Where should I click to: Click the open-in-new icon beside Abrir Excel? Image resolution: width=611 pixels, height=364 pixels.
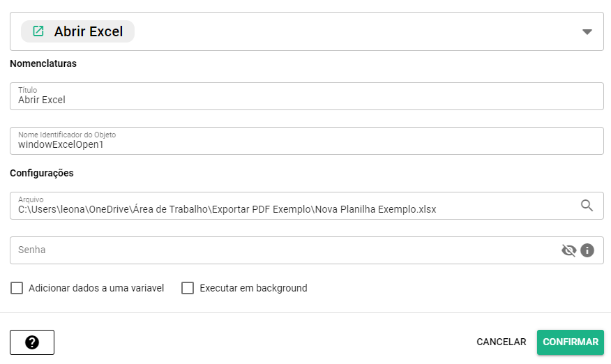click(x=38, y=31)
